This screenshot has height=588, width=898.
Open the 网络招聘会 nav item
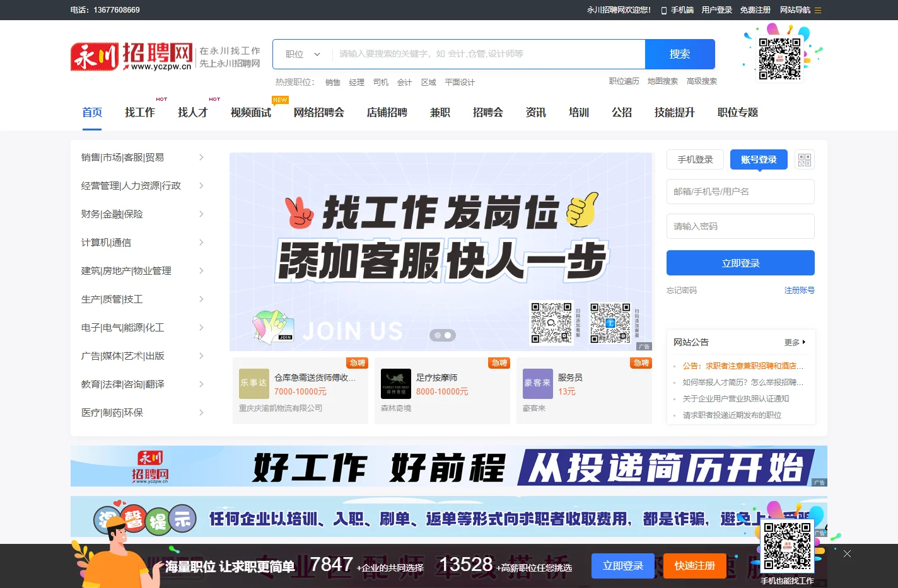point(319,112)
